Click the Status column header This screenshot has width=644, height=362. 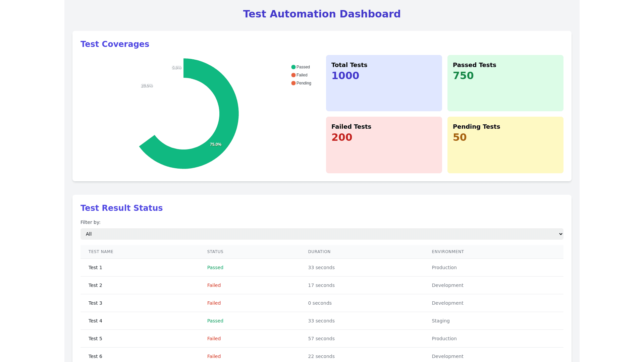click(x=215, y=252)
